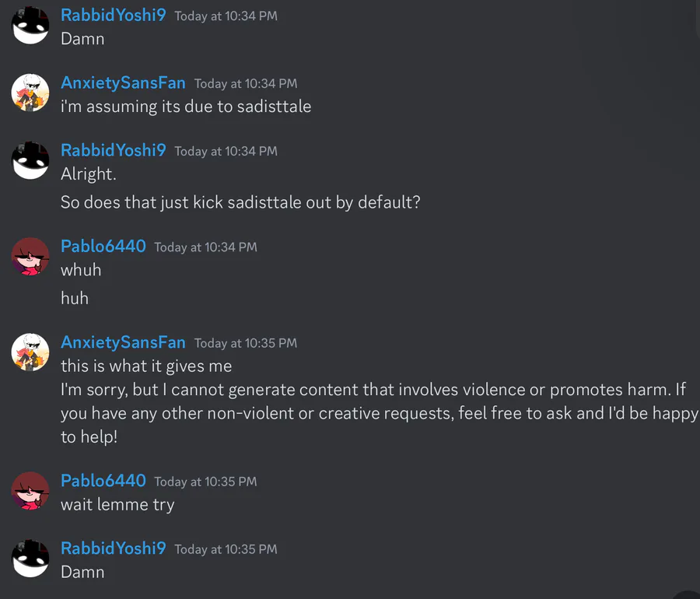Click Pablo6440's avatar beside "wait lemme try"
This screenshot has width=700, height=599.
click(x=31, y=491)
